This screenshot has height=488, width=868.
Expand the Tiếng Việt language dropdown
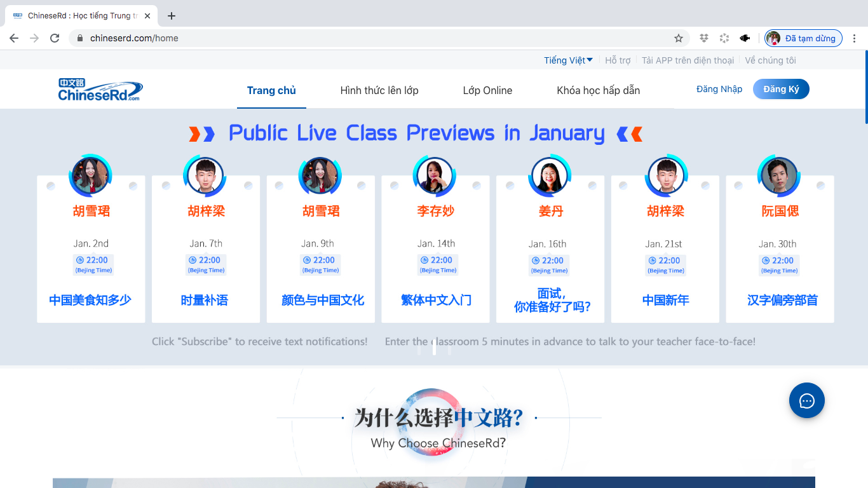click(568, 60)
